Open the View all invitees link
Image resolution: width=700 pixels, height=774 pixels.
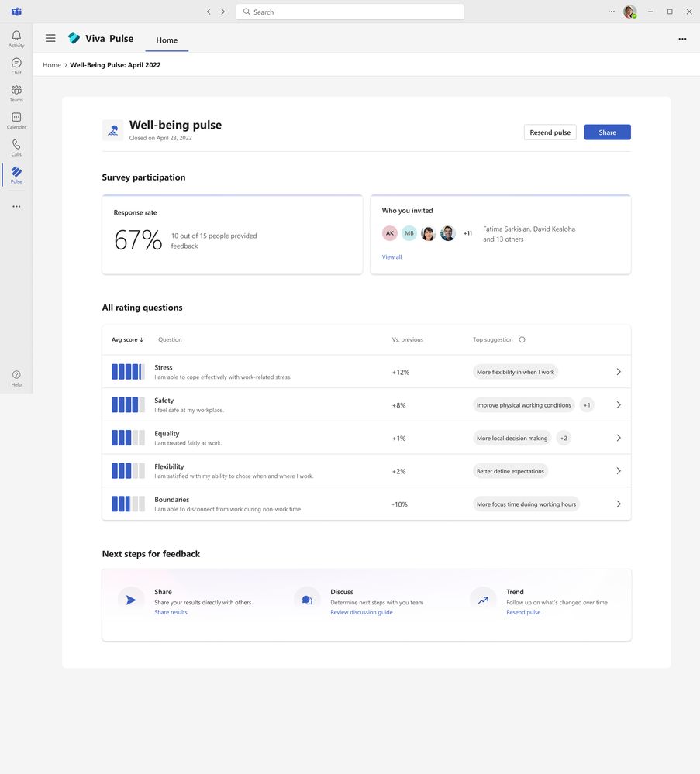(391, 257)
